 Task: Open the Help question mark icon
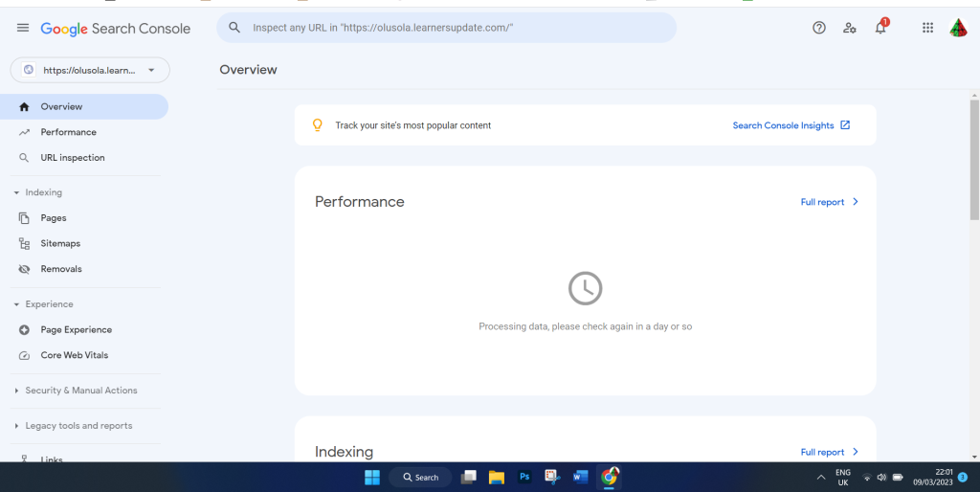(x=819, y=28)
